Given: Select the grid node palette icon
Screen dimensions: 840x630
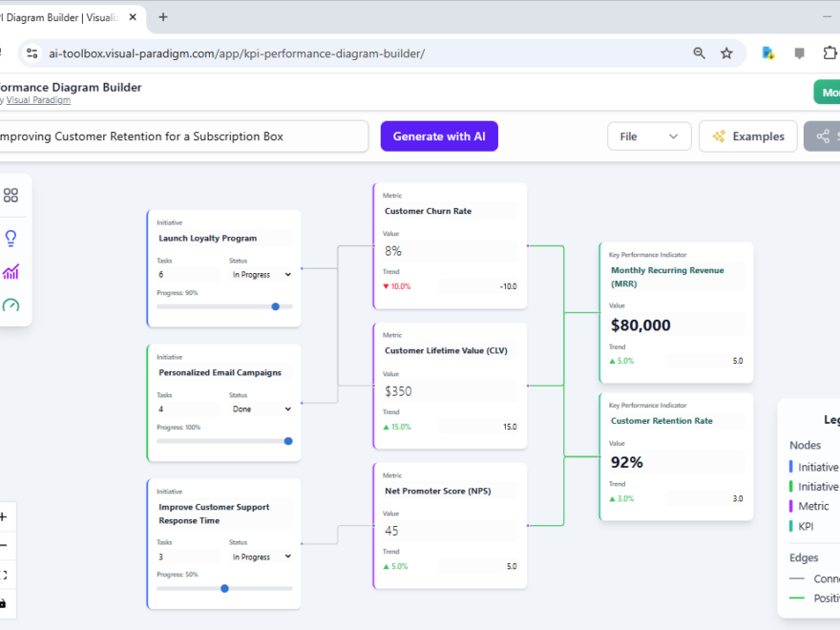Looking at the screenshot, I should (x=11, y=195).
